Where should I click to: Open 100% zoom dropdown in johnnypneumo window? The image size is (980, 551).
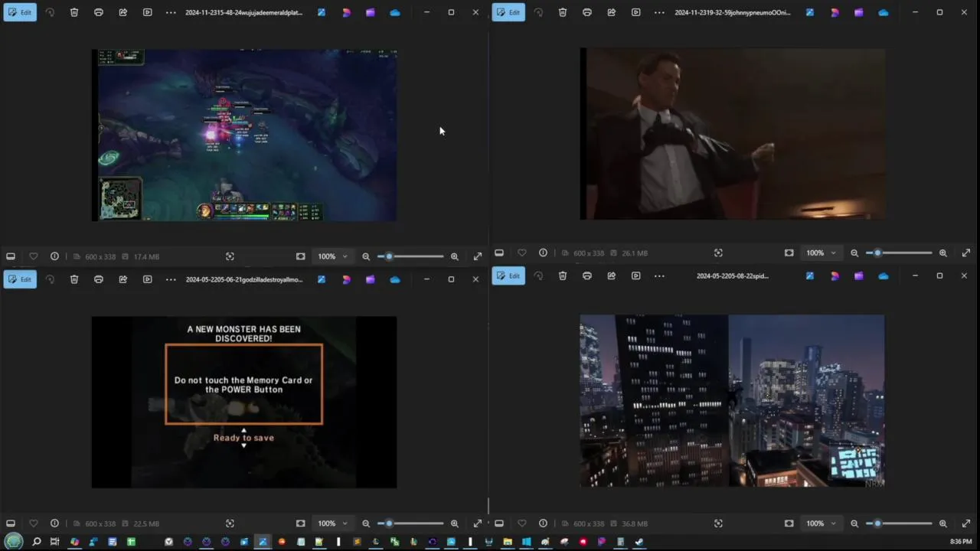(x=822, y=253)
